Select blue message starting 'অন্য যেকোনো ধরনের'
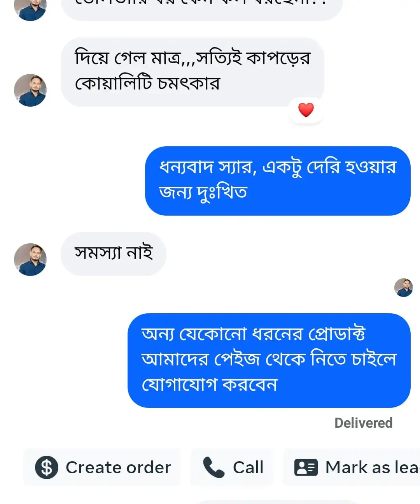The height and width of the screenshot is (504, 420). [269, 360]
